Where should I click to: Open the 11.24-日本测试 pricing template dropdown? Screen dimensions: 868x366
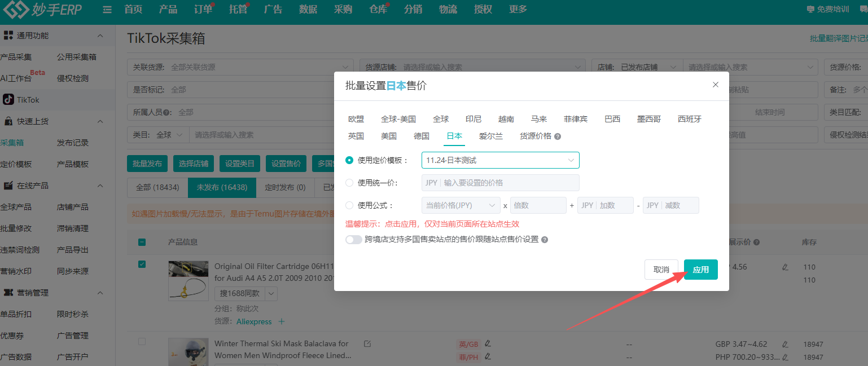click(500, 160)
